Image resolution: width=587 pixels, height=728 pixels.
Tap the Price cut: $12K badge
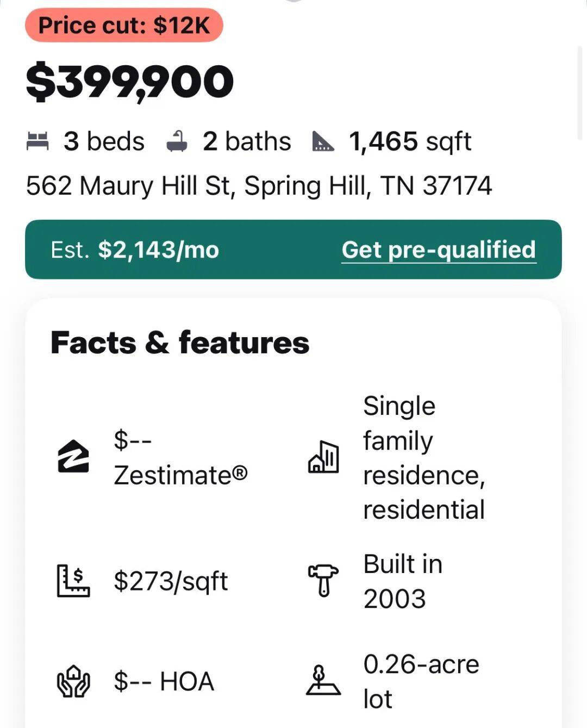tap(124, 26)
